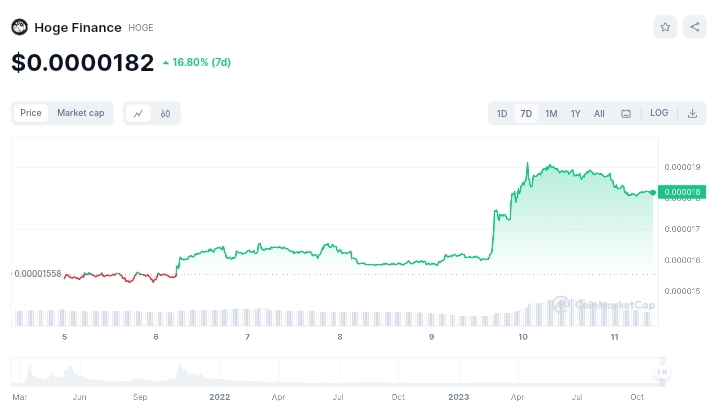Click the chart line endpoint dot
This screenshot has width=718, height=411.
pyautogui.click(x=653, y=192)
